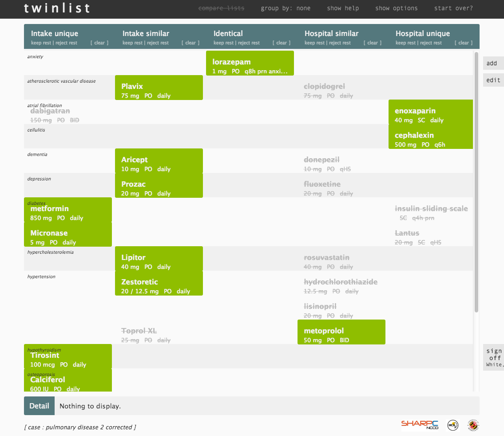Toggle the rejected fluoxetine 20 mg item
Screen dimensions: 504x436
(328, 188)
